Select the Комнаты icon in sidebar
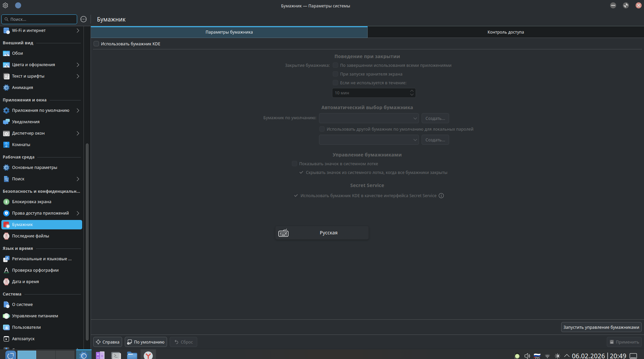The height and width of the screenshot is (359, 644). coord(6,145)
